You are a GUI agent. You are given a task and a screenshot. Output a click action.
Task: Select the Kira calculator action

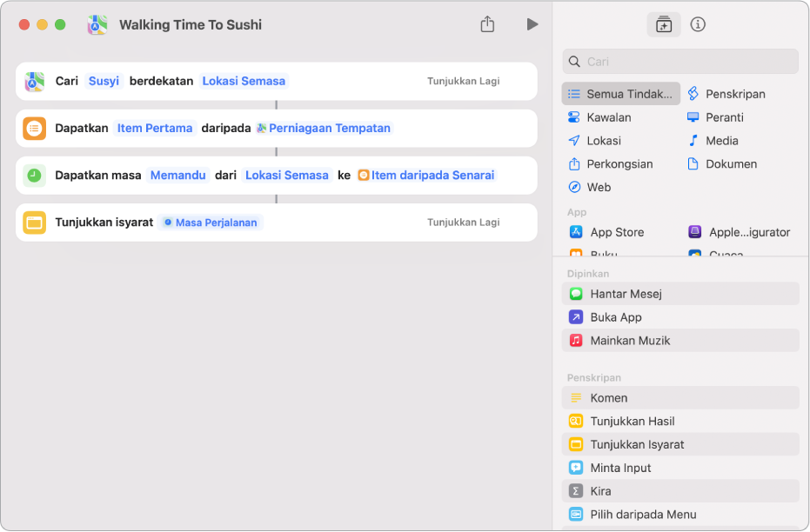click(600, 491)
